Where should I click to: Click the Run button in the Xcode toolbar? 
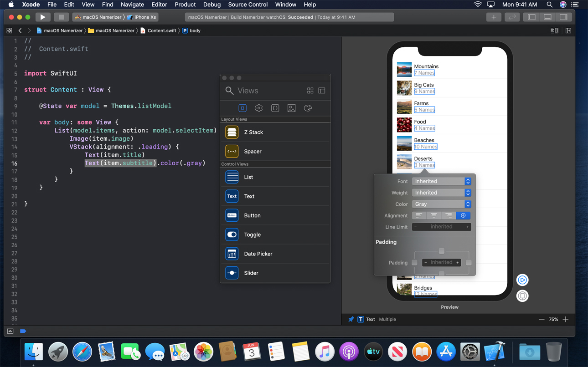point(42,17)
